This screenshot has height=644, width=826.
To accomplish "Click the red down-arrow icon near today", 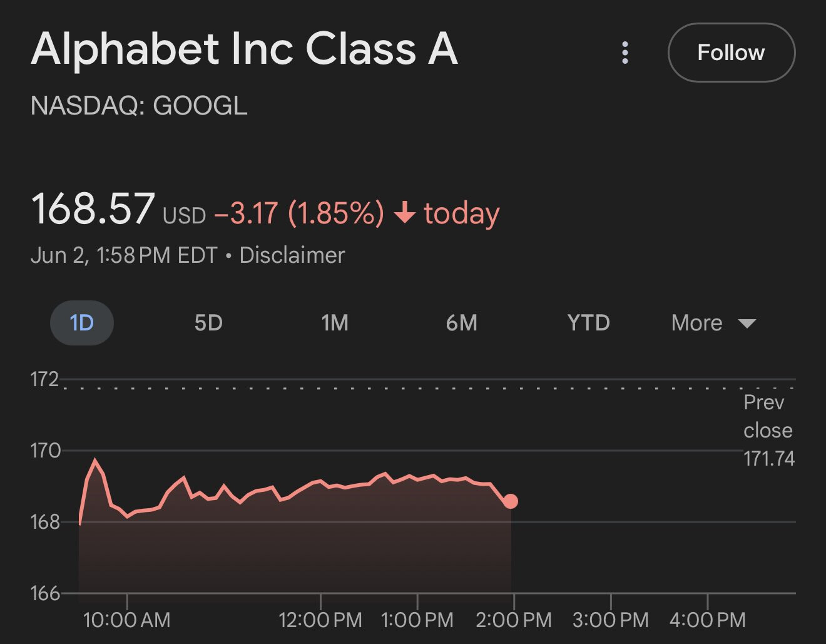I will (405, 213).
